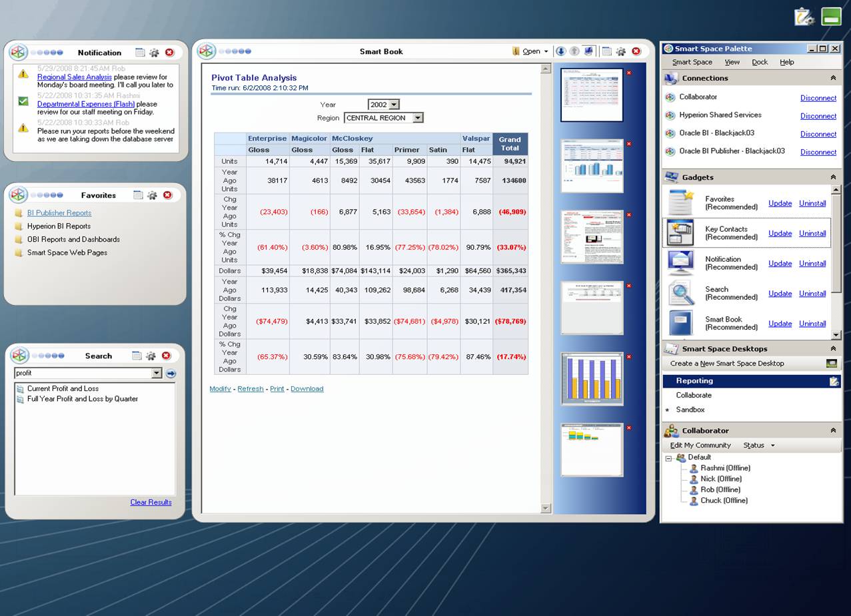851x616 pixels.
Task: Click the Smart Book window icon
Action: (x=606, y=51)
